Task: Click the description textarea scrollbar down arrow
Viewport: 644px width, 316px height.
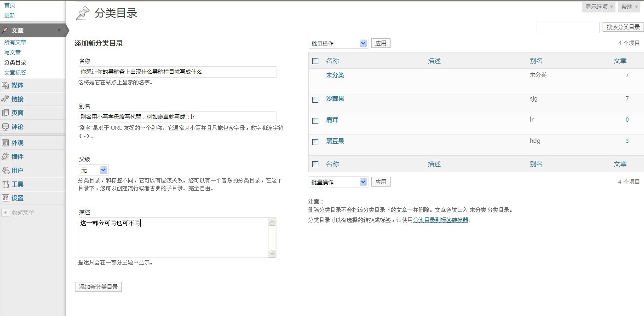Action: point(272,253)
